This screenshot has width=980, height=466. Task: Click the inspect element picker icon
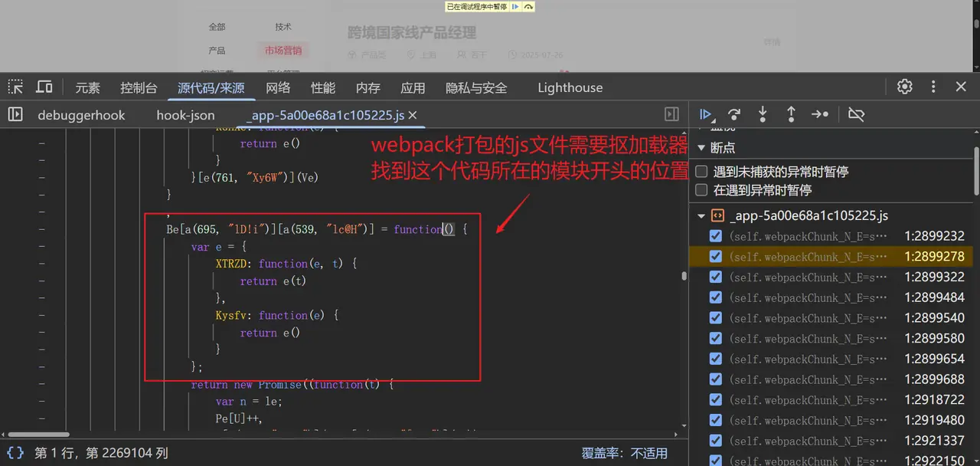(16, 87)
